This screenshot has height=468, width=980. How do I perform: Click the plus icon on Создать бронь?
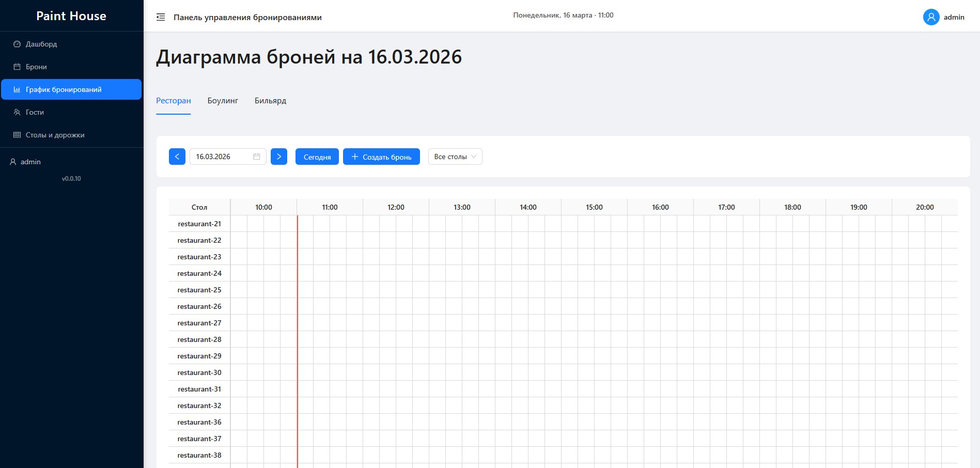[x=354, y=157]
